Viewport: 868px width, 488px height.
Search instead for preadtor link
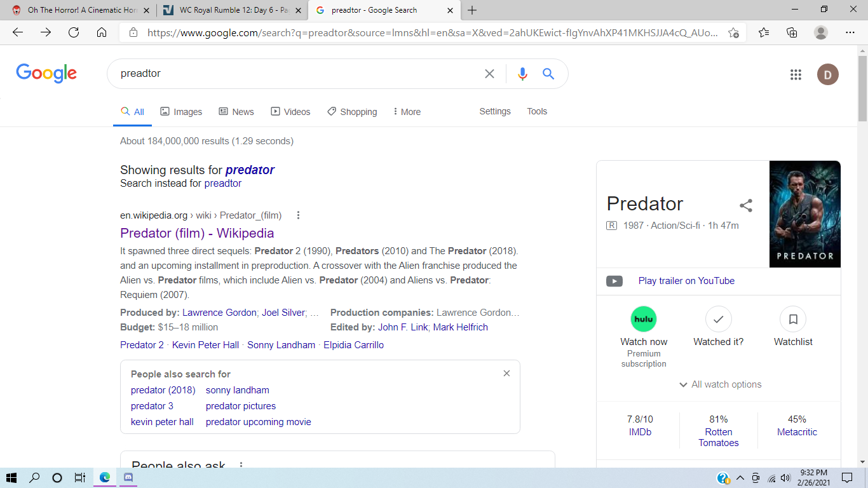(222, 184)
